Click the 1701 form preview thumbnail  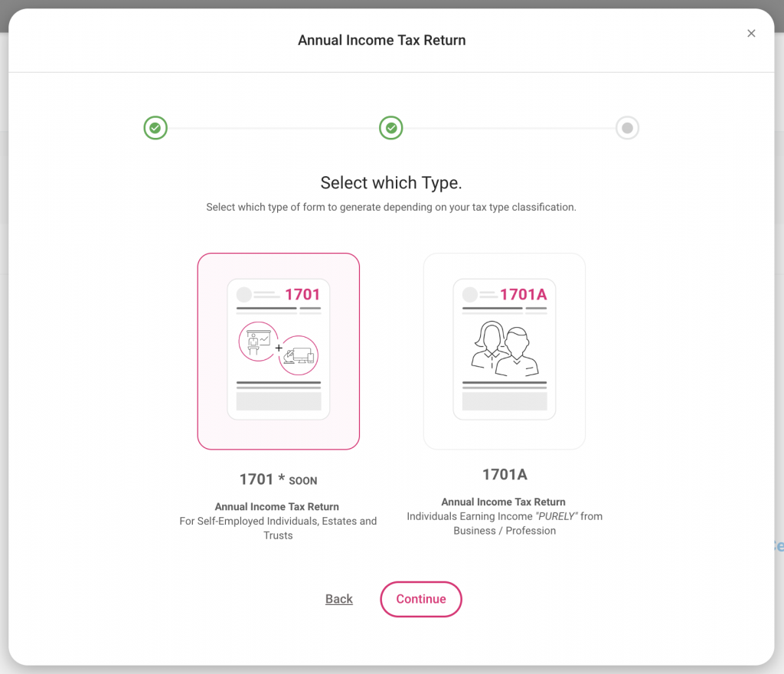278,350
